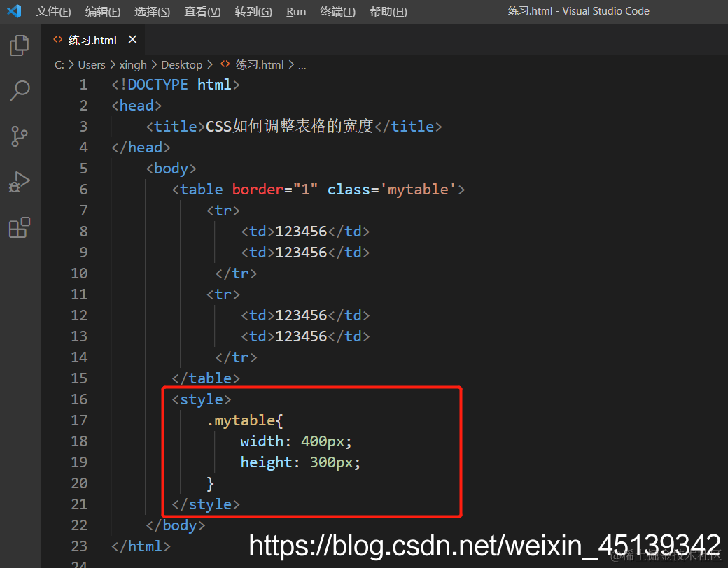728x568 pixels.
Task: Open the 帮助(H) menu
Action: point(388,11)
